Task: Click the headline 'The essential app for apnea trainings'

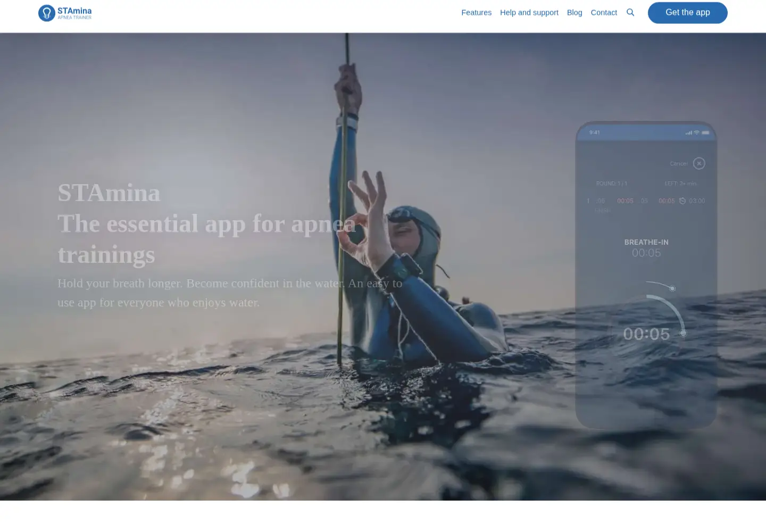Action: click(207, 239)
